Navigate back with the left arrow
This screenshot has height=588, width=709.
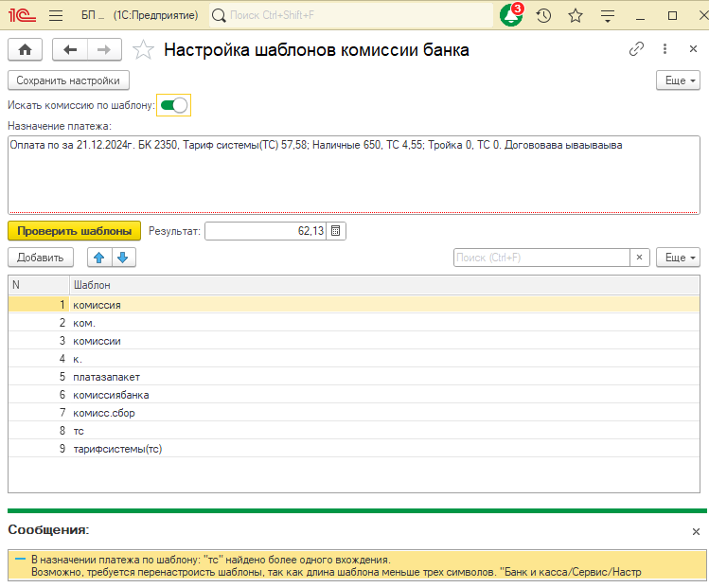(x=70, y=49)
